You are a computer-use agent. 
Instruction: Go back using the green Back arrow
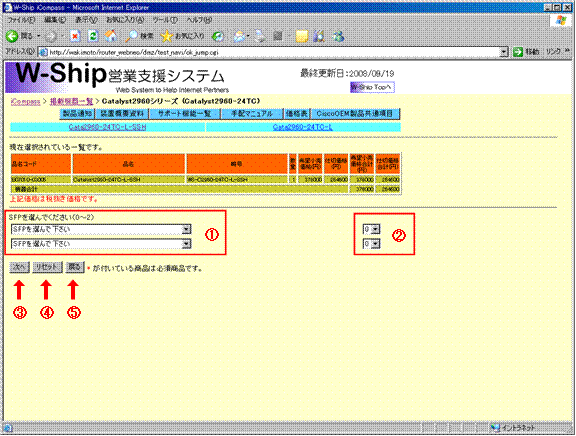(x=12, y=36)
